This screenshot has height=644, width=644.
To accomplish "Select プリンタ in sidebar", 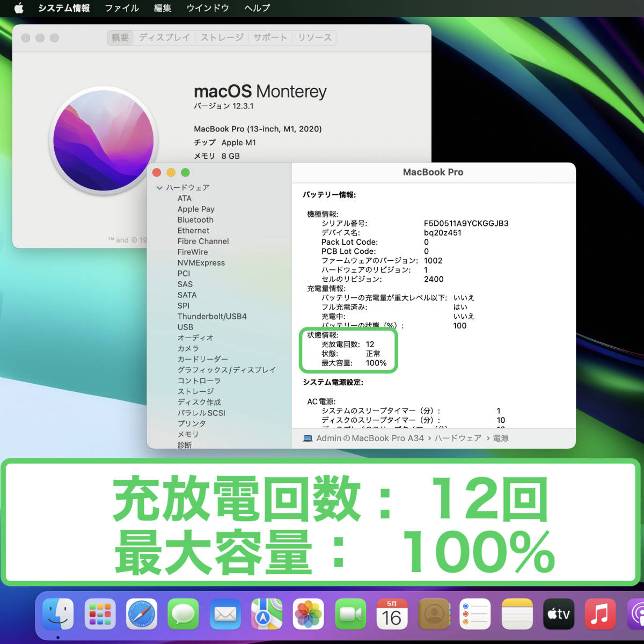I will [192, 424].
